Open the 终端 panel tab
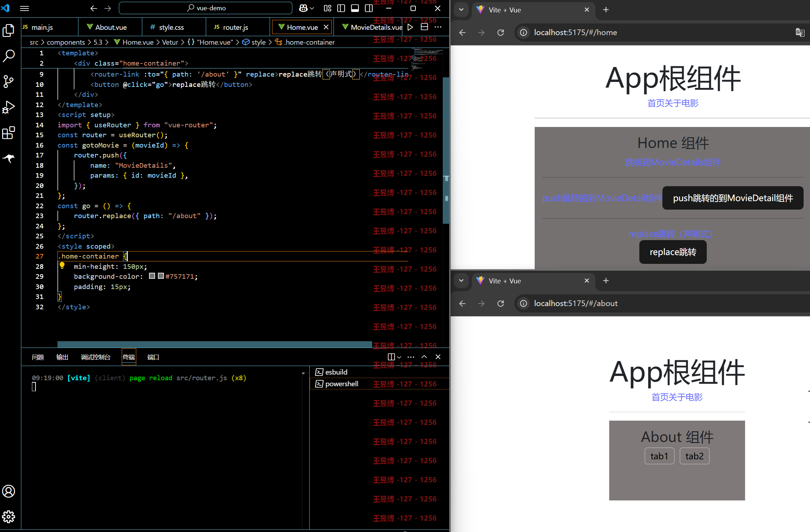Screen dimensions: 810x532 (x=129, y=357)
